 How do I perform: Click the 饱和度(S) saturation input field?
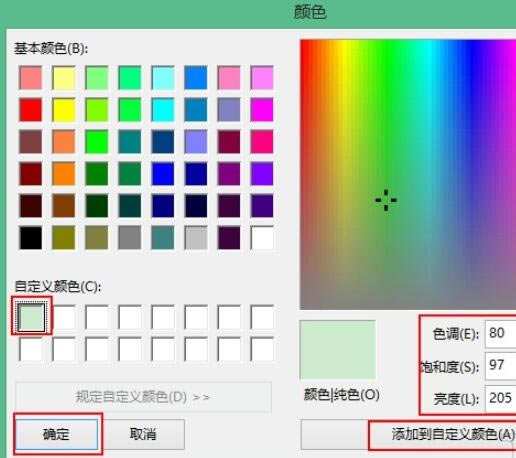[501, 366]
